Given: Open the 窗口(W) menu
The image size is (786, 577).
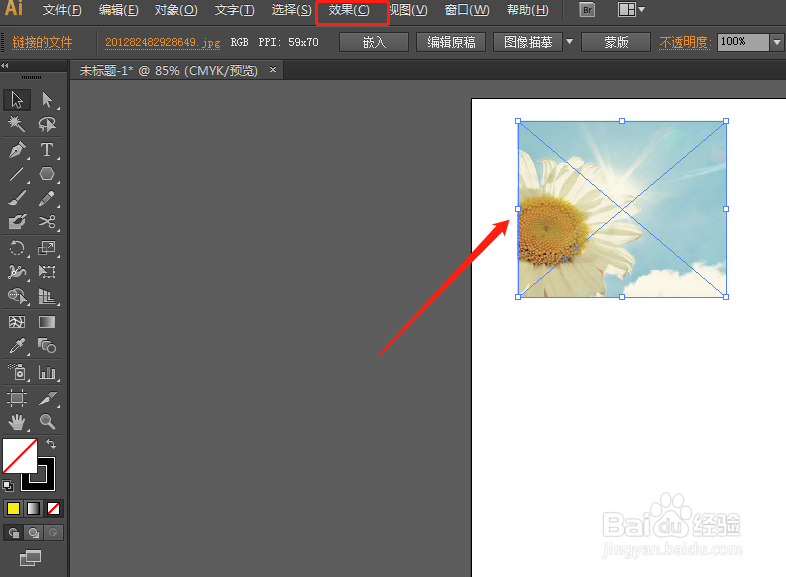Looking at the screenshot, I should (467, 10).
